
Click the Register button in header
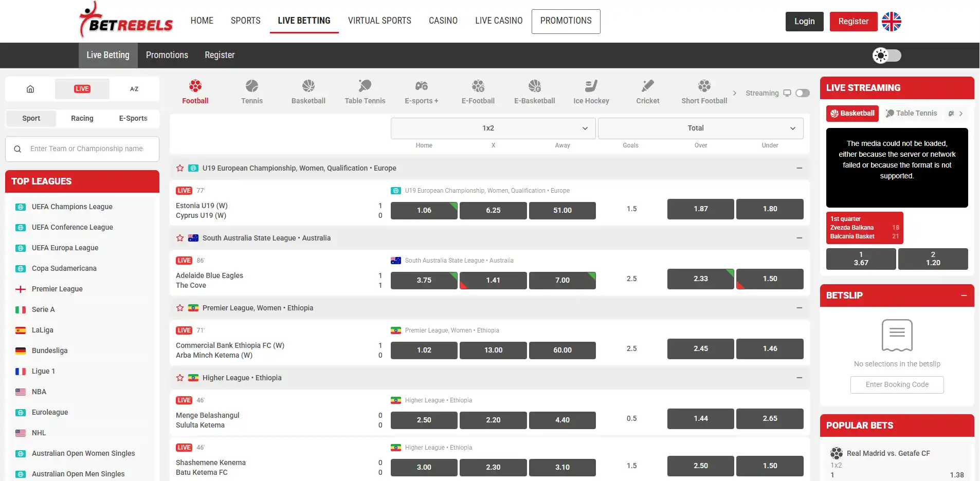tap(854, 22)
